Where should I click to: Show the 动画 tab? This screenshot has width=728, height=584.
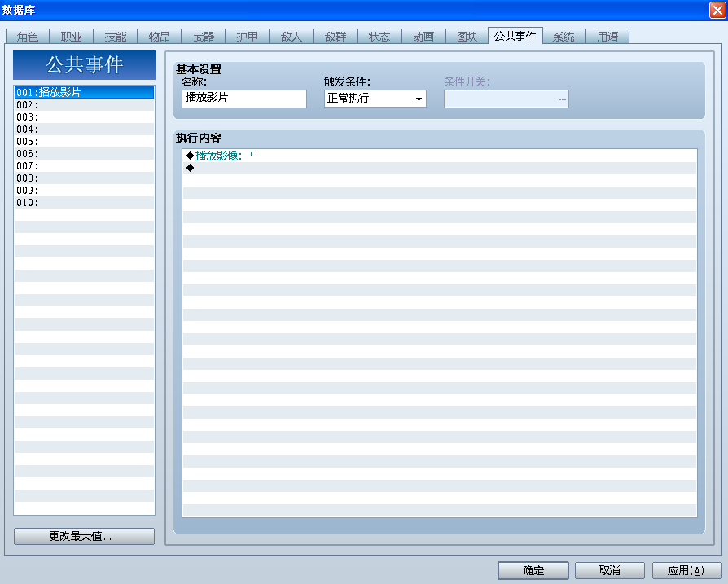[x=423, y=36]
